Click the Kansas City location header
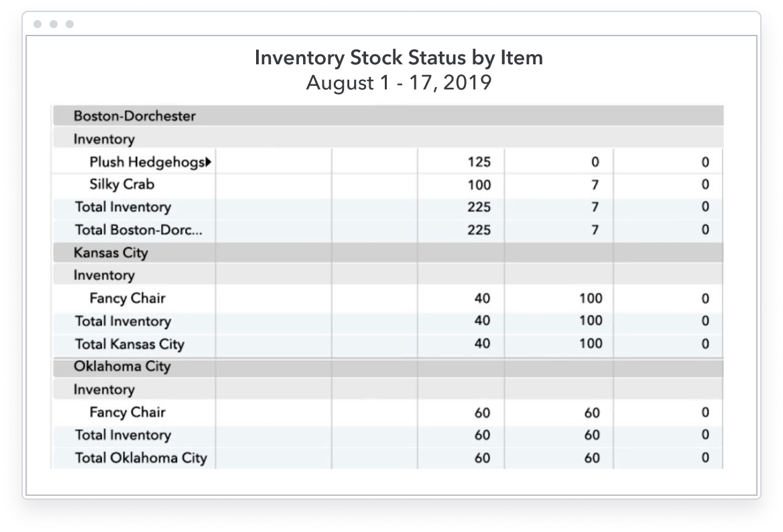Screen dimensions: 783x532 tap(111, 253)
